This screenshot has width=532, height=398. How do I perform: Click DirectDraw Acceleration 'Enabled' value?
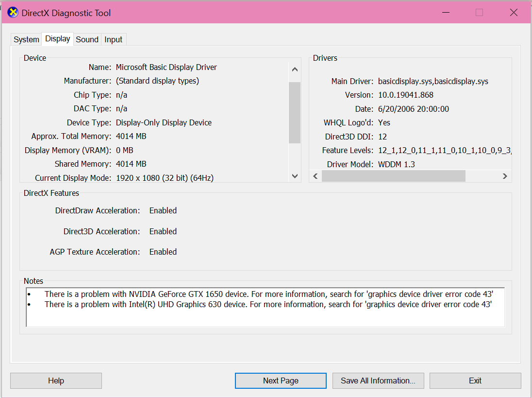[163, 210]
